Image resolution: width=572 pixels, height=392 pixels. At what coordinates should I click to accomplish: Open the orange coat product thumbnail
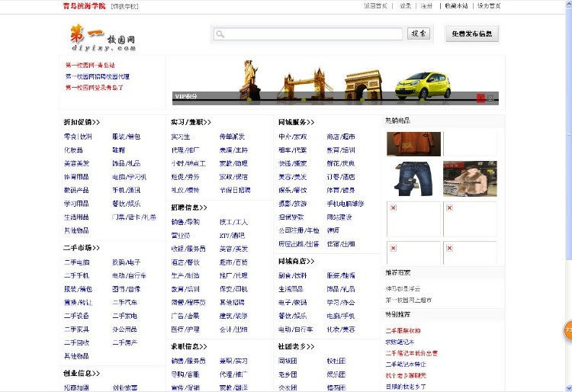point(413,144)
